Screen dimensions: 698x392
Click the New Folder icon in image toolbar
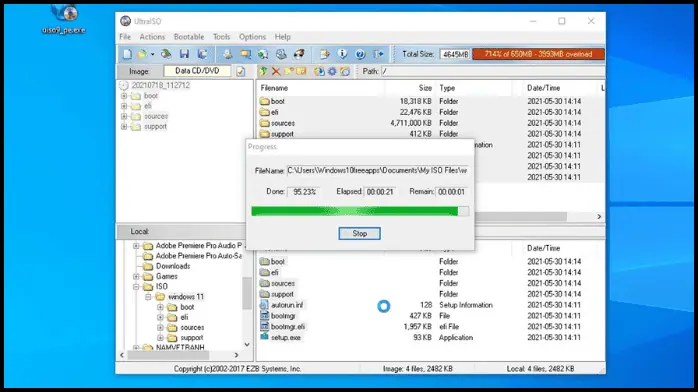tap(289, 71)
